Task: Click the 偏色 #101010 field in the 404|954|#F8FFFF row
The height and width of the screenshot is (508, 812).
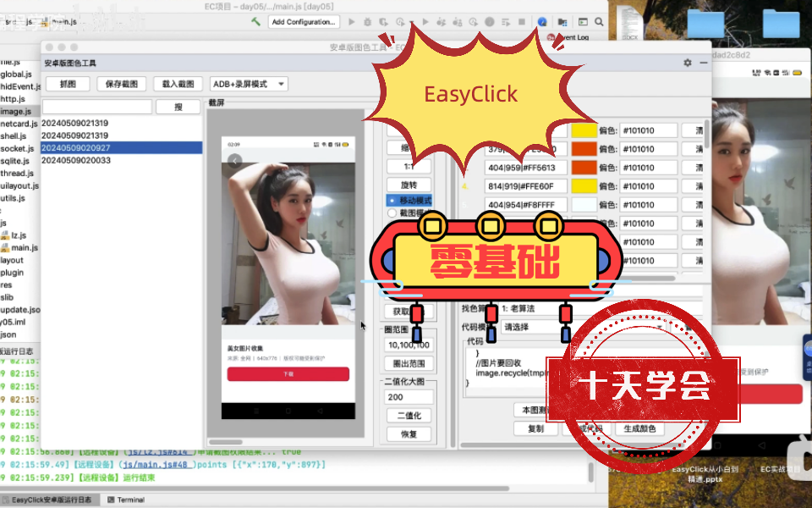Action: (x=649, y=205)
